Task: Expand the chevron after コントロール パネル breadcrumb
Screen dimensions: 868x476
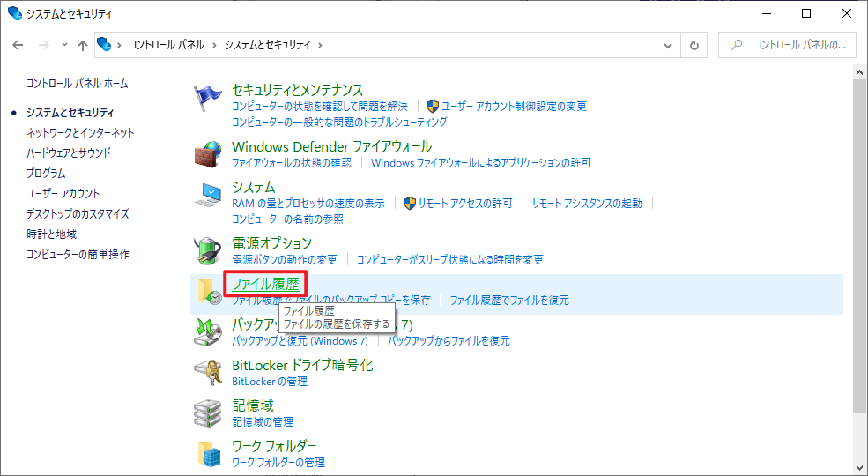Action: (215, 45)
